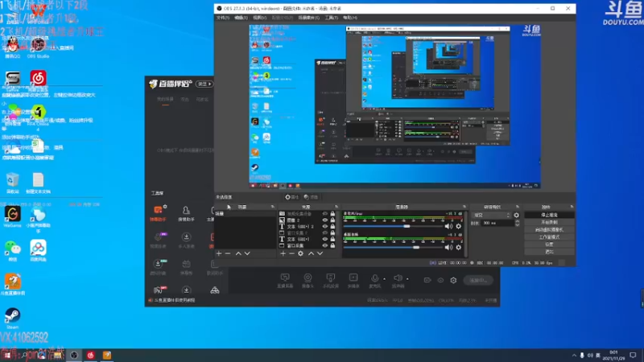The image size is (644, 362).
Task: Click car-shaped tool icon in Douyu toolbox
Action: [215, 290]
